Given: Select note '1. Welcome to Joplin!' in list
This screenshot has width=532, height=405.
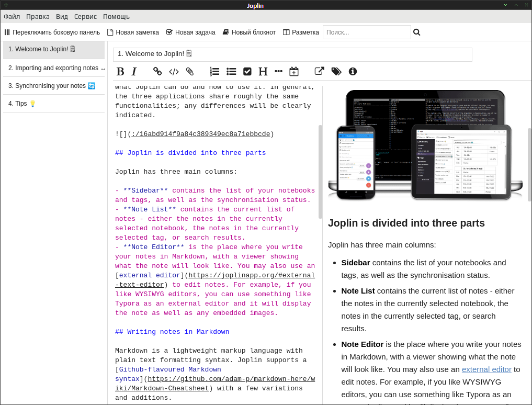Looking at the screenshot, I should tap(54, 50).
